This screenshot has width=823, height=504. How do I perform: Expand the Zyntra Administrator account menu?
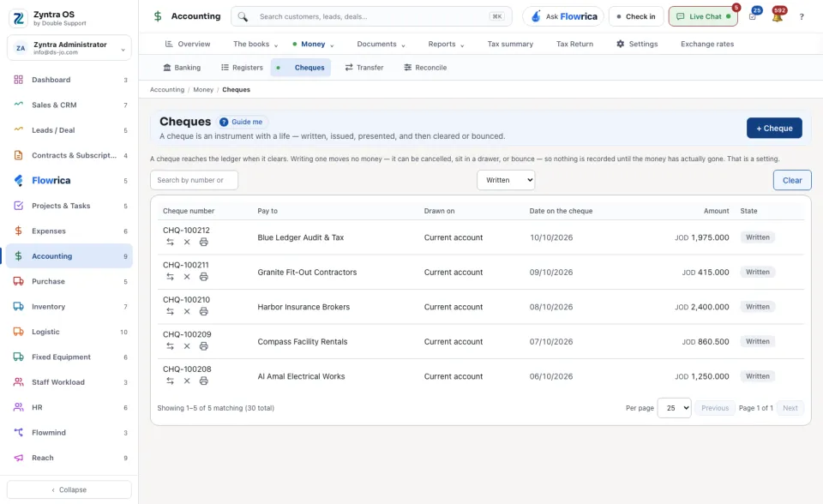(69, 48)
